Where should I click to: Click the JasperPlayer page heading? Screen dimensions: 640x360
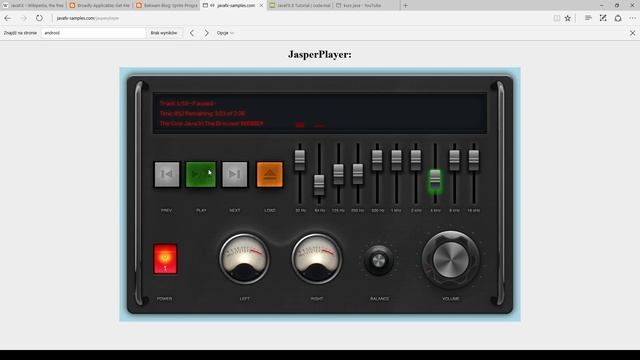(320, 54)
